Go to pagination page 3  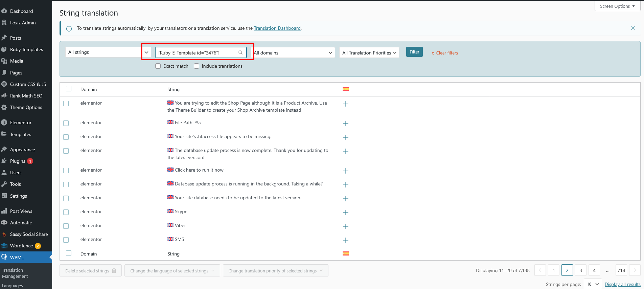point(581,270)
